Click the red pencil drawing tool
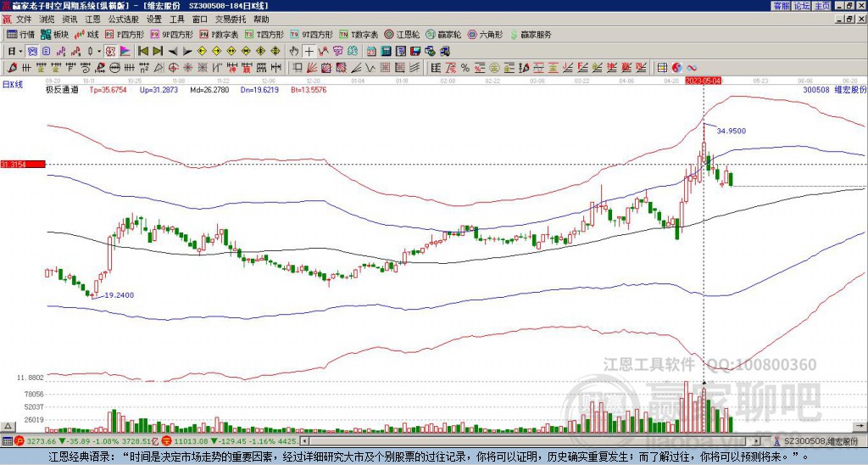This screenshot has width=868, height=465. 12,68
